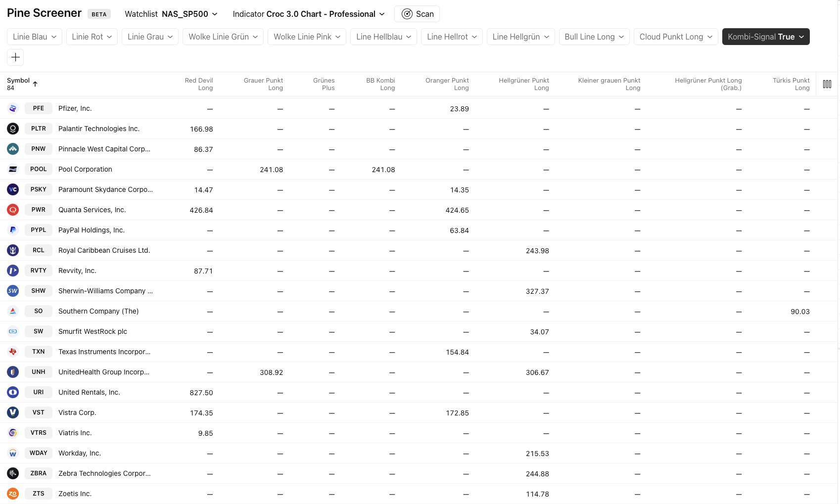Expand the Cloud Punkt Long filter
840x504 pixels.
coord(675,37)
